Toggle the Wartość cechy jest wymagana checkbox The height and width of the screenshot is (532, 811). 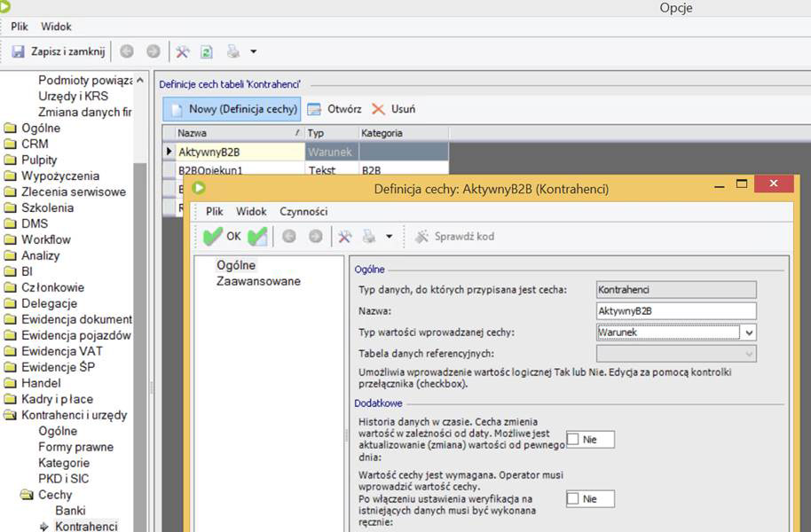point(573,499)
